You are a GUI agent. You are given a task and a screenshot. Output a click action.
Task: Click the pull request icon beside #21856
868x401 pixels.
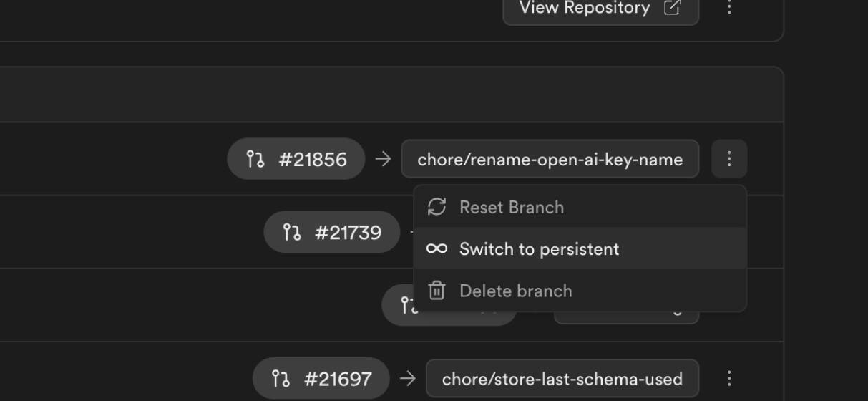tap(255, 159)
